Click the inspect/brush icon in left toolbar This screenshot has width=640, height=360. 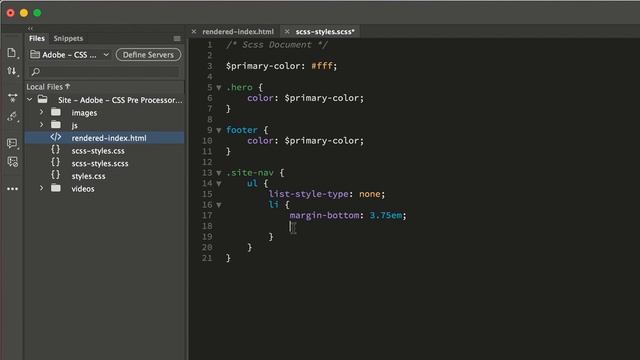[12, 117]
